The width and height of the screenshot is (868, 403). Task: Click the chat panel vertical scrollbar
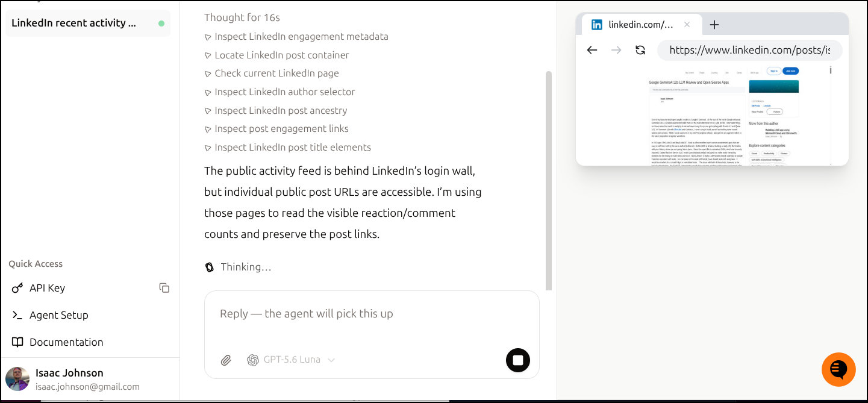click(x=548, y=181)
